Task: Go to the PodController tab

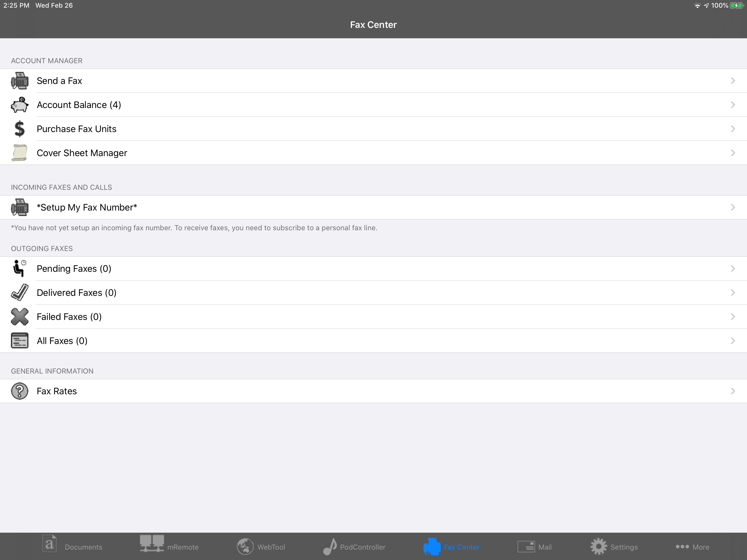Action: (x=354, y=546)
